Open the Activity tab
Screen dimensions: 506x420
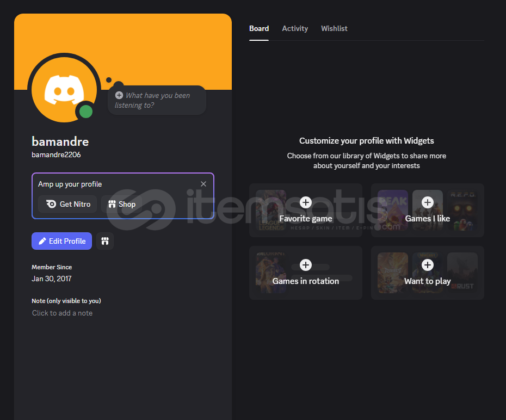coord(295,28)
